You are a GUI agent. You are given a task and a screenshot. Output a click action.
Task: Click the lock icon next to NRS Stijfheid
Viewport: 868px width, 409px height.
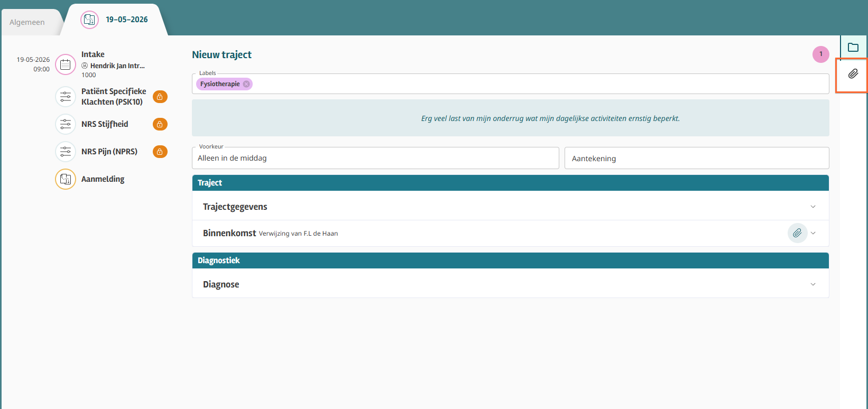click(160, 124)
